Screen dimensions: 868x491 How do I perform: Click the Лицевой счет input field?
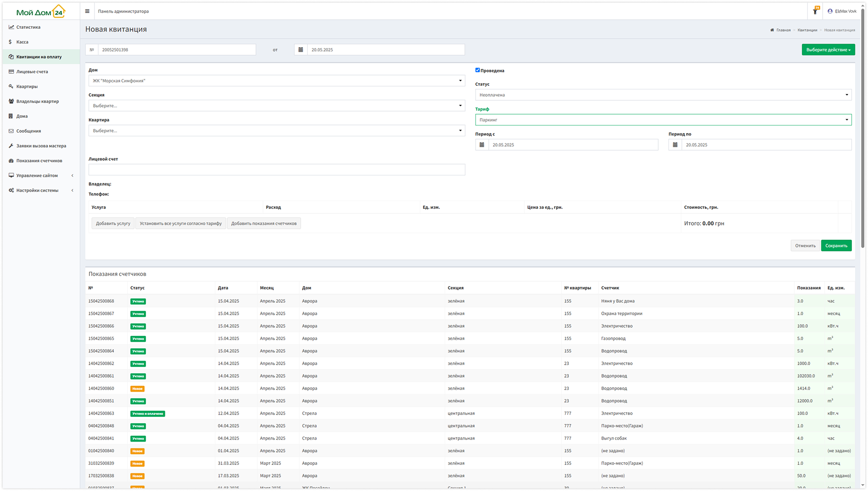pos(276,170)
